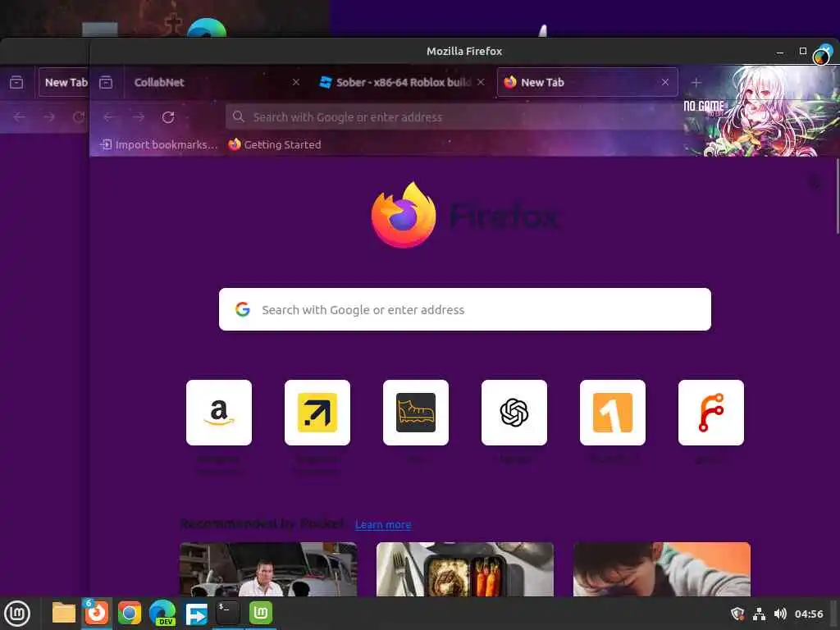Go back in the background Firefox window
This screenshot has width=840, height=630.
[x=20, y=116]
